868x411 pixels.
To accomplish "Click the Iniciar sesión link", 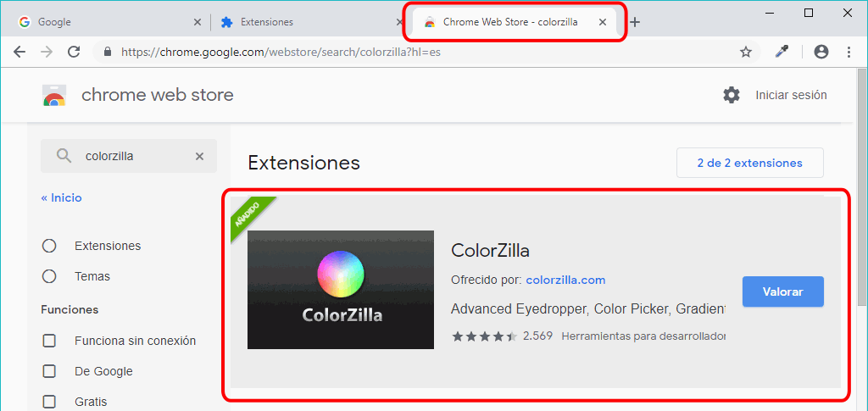I will tap(791, 95).
